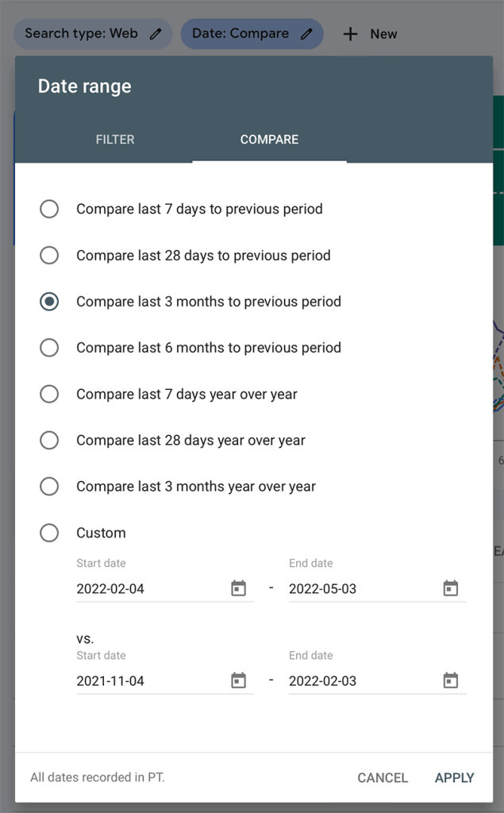This screenshot has height=813, width=504.
Task: Switch to the COMPARE tab
Action: 269,140
